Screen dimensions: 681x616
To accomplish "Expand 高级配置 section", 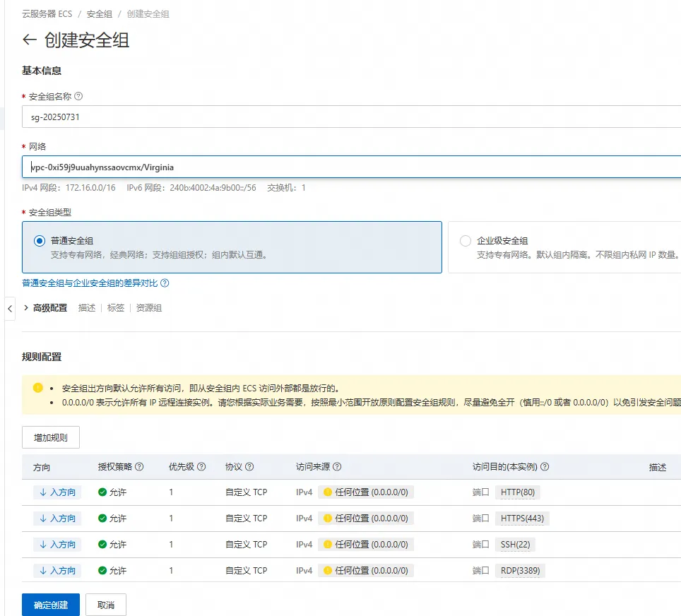I will [x=46, y=308].
